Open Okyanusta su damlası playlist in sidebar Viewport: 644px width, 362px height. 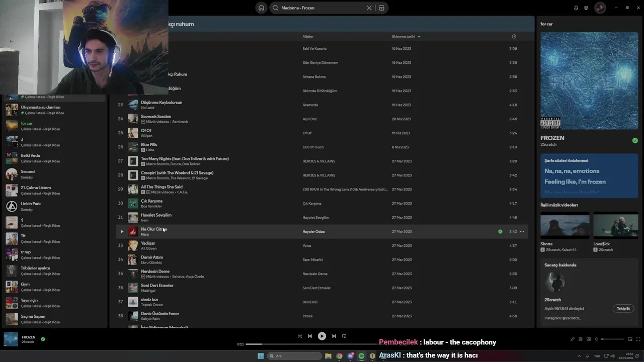point(54,110)
